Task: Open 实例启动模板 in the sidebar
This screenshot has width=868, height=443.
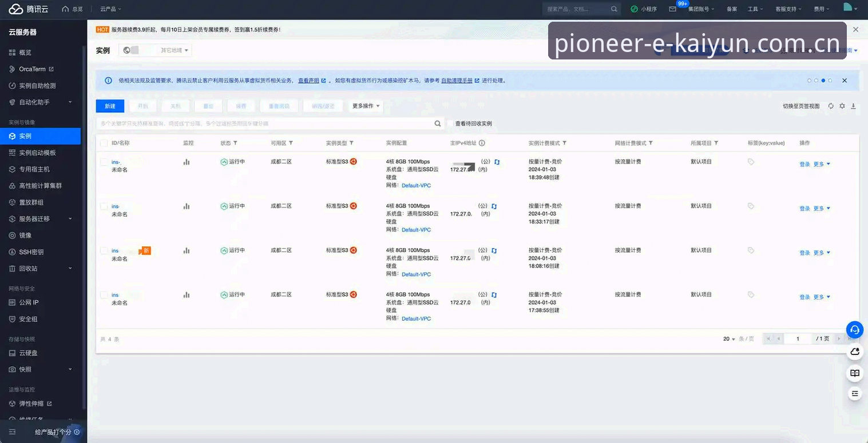Action: coord(37,153)
